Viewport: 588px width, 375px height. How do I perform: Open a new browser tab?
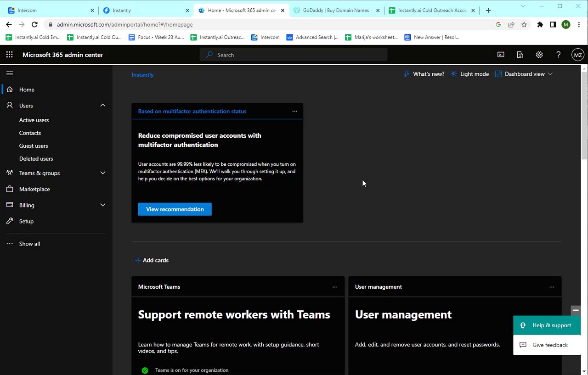point(488,10)
